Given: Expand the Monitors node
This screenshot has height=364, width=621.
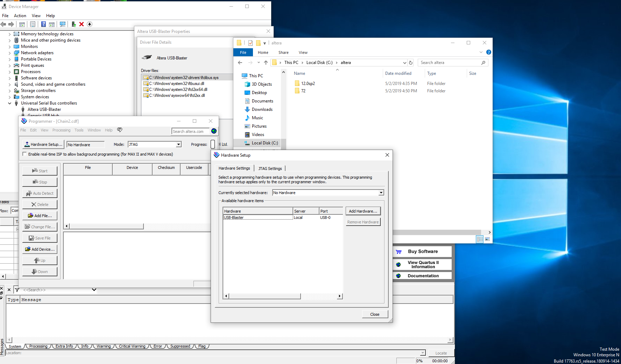Looking at the screenshot, I should point(9,47).
